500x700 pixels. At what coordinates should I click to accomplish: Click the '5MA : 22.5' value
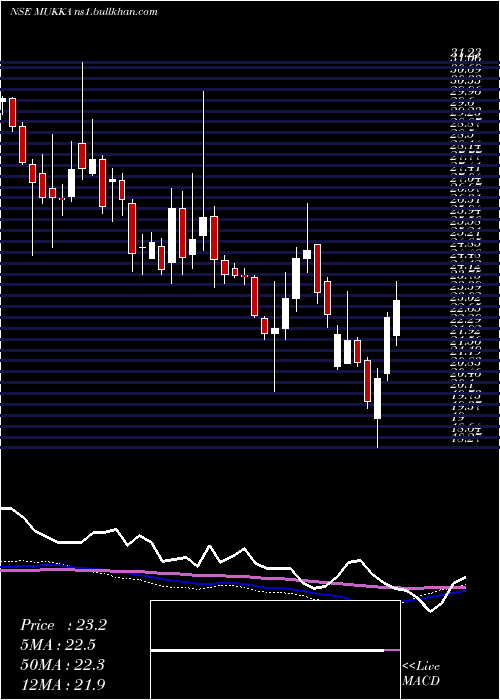[x=58, y=645]
